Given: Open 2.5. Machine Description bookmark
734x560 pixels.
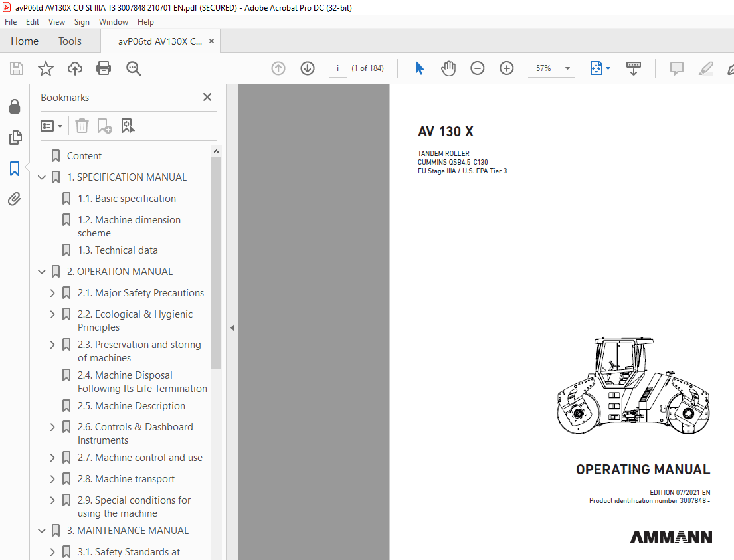Looking at the screenshot, I should 132,406.
